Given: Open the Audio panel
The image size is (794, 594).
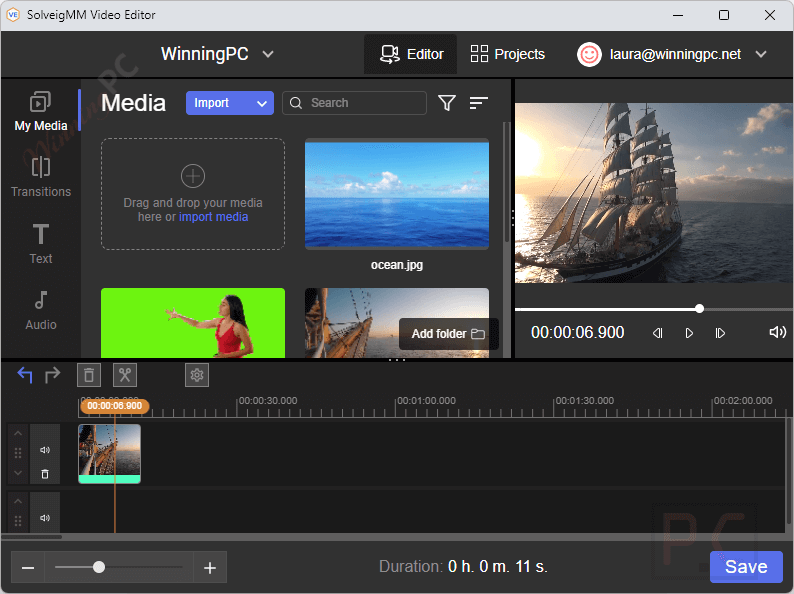Looking at the screenshot, I should (x=41, y=310).
